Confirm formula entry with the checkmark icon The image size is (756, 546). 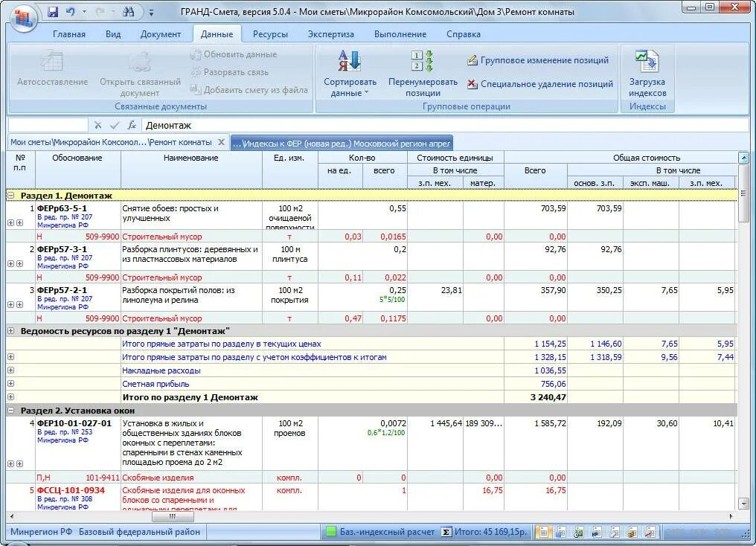click(x=115, y=125)
